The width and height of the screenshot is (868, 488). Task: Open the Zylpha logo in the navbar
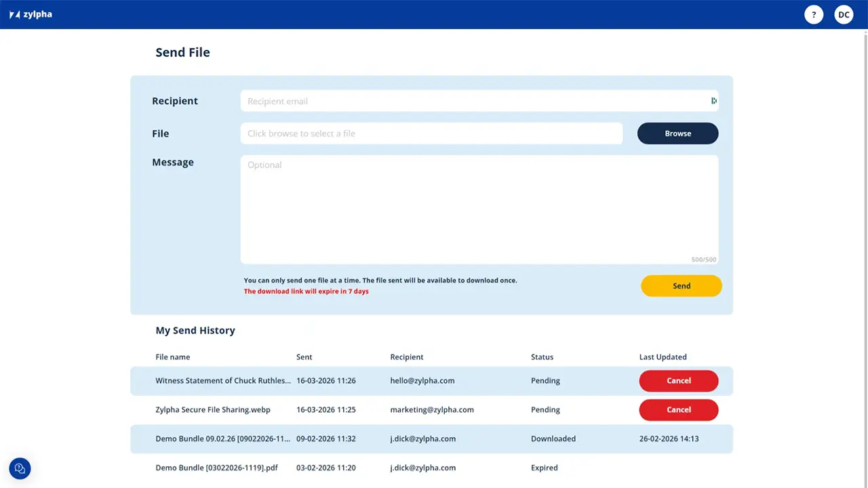pos(30,14)
